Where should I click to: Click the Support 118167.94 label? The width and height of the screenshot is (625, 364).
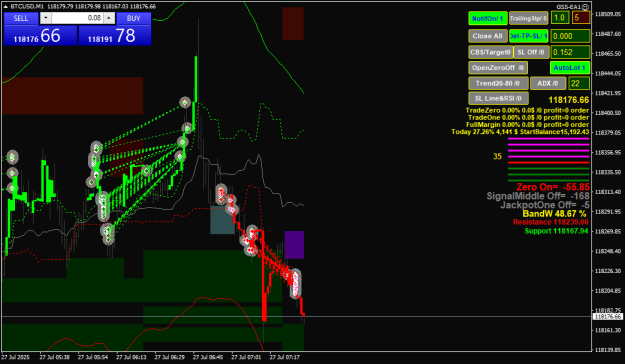coord(556,231)
